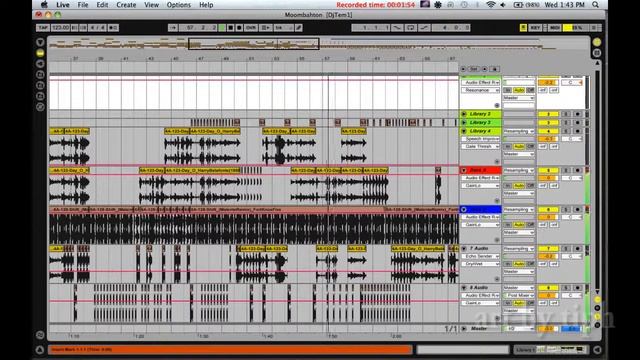Fold the red track 5 header
640x360 pixels.
click(464, 170)
